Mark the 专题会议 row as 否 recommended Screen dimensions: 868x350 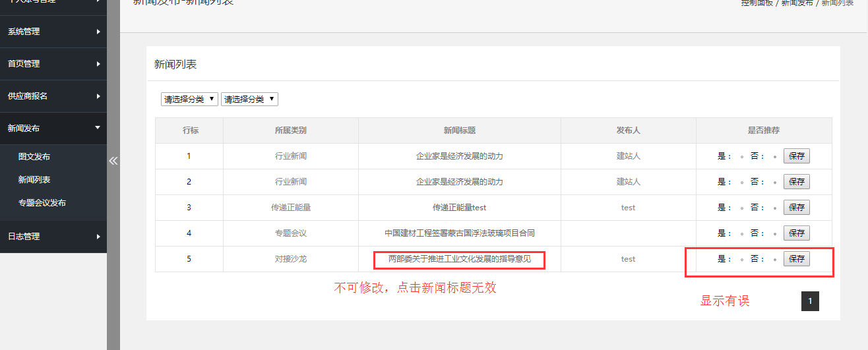(774, 234)
